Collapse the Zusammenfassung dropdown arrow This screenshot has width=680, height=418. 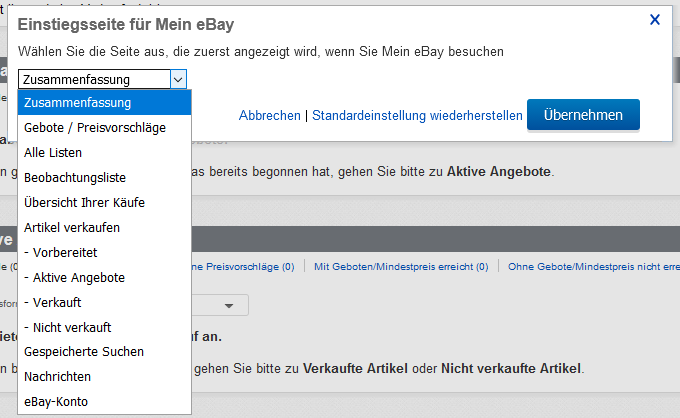(x=178, y=79)
